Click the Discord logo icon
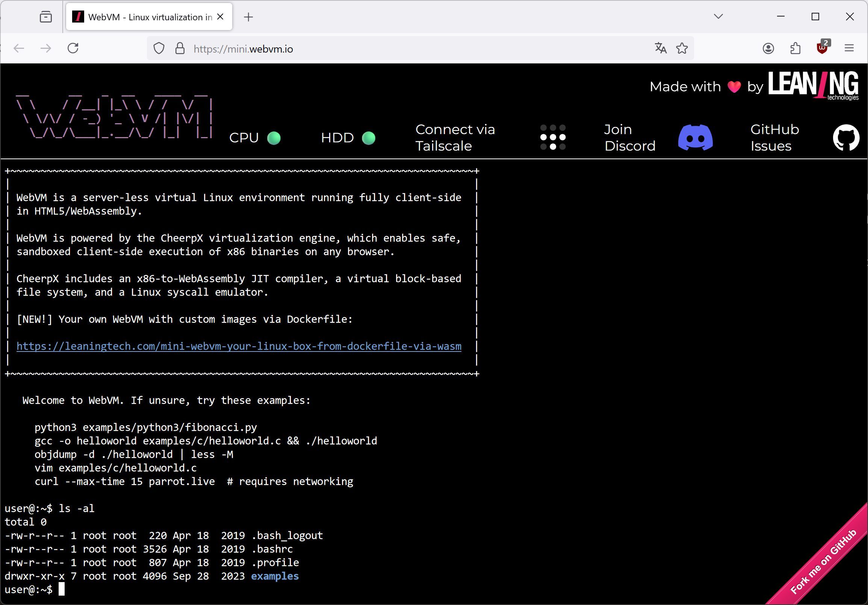 coord(696,137)
